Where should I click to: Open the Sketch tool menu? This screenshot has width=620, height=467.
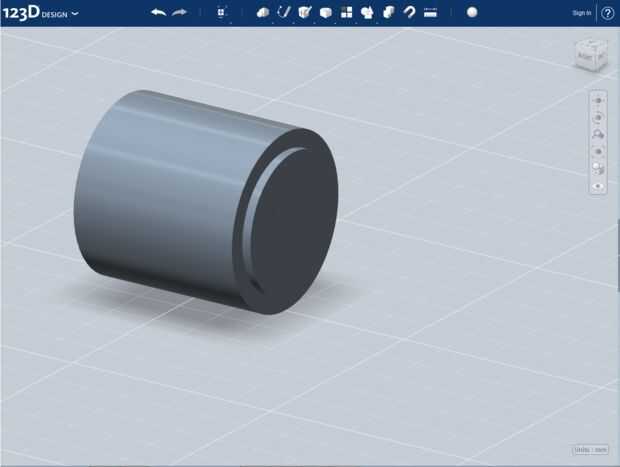(284, 12)
